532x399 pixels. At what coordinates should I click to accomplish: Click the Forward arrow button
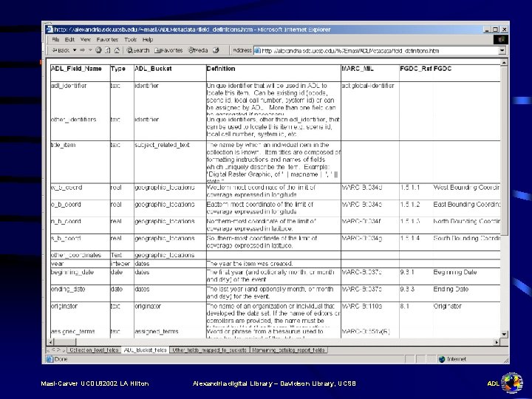click(x=83, y=50)
